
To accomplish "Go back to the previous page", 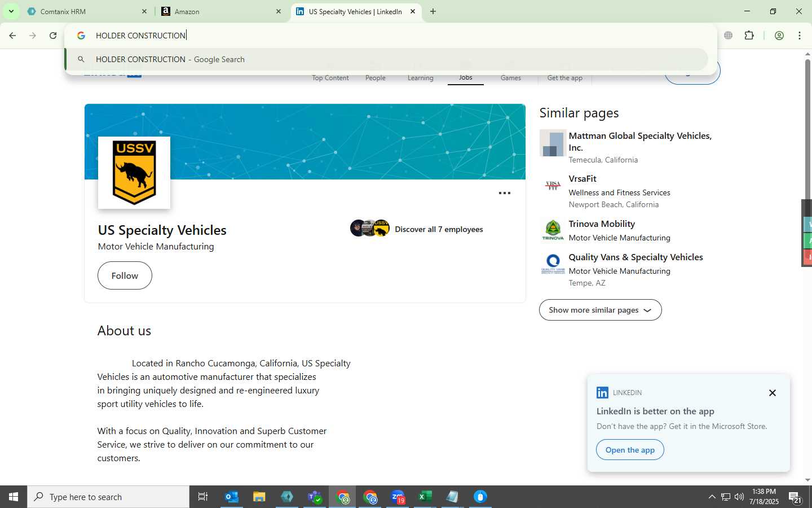I will [12, 36].
